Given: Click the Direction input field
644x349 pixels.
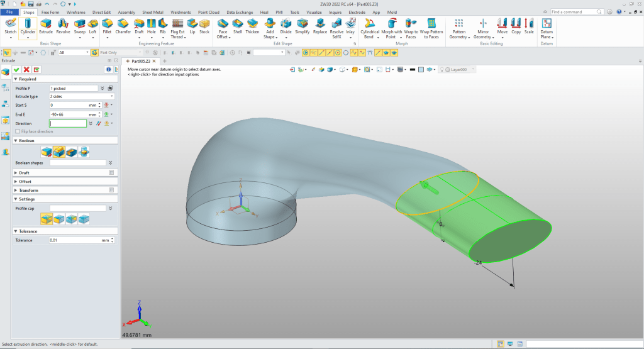Looking at the screenshot, I should (x=68, y=124).
